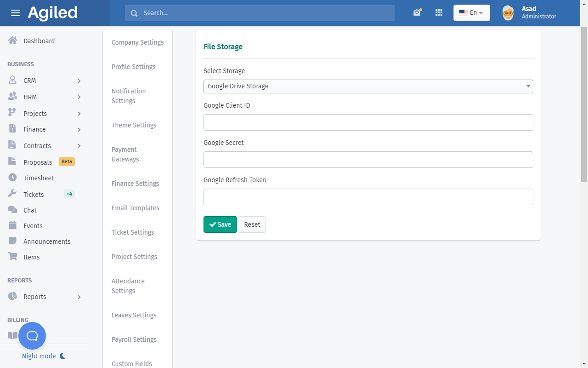Click the chat support bubble icon
This screenshot has width=588, height=368.
pos(32,336)
